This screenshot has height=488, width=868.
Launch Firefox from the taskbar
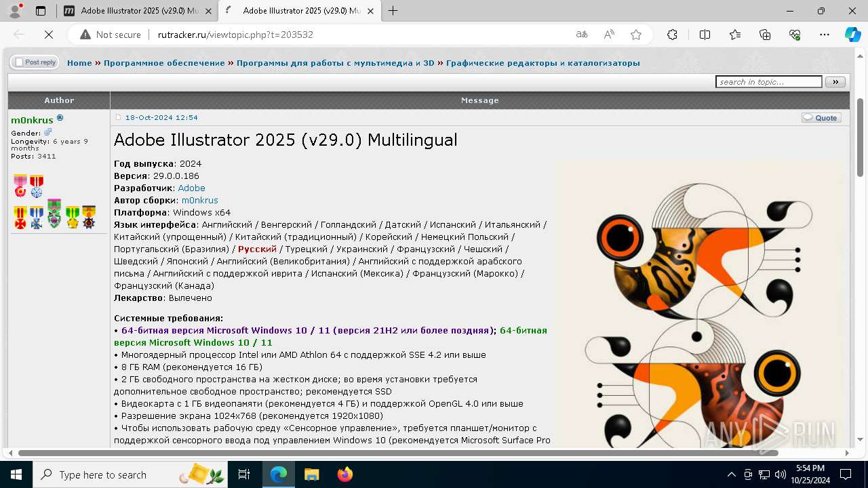(x=344, y=474)
